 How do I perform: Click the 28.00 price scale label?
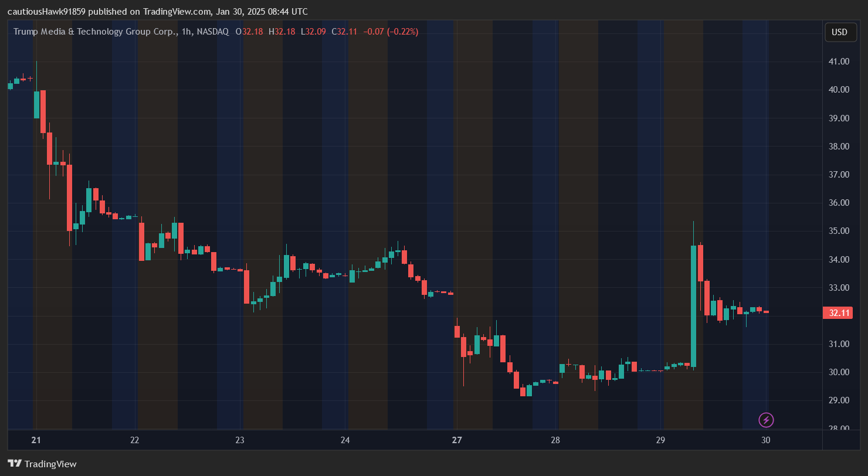pyautogui.click(x=839, y=428)
